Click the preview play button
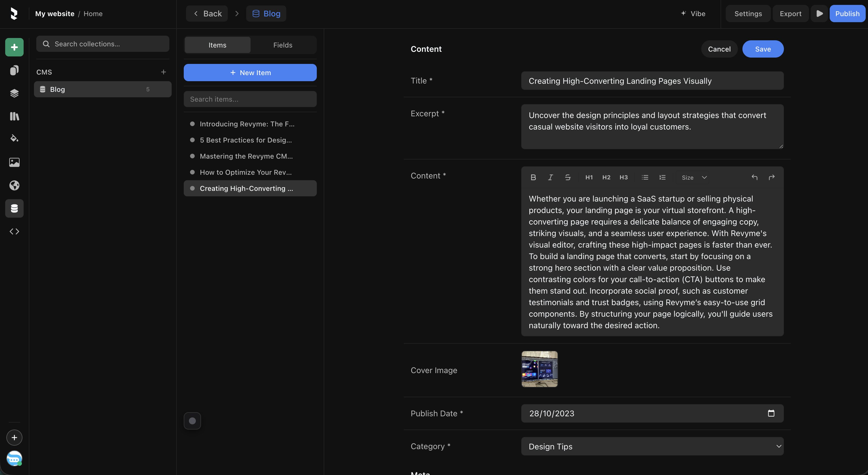 pyautogui.click(x=819, y=14)
